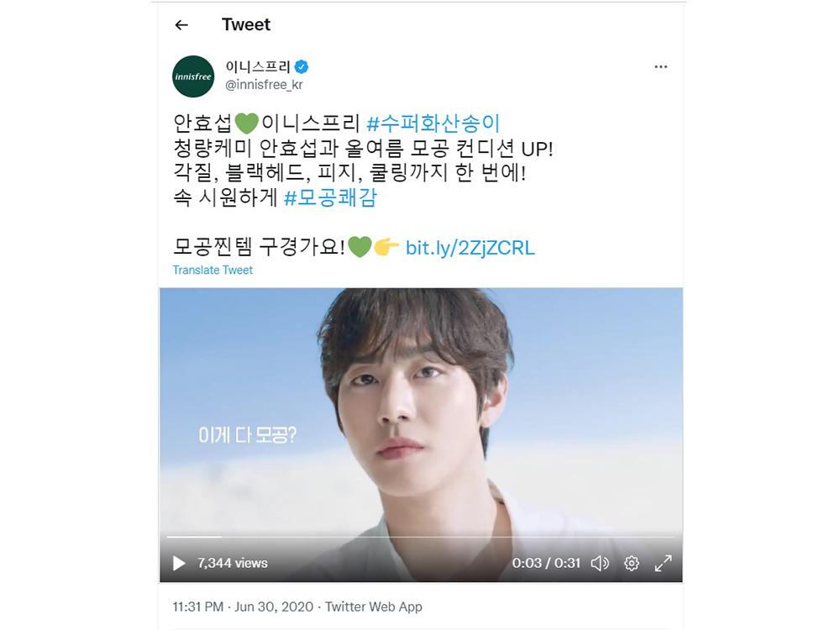Play the video with the play button
Viewport: 840px width, 630px height.
[x=179, y=563]
